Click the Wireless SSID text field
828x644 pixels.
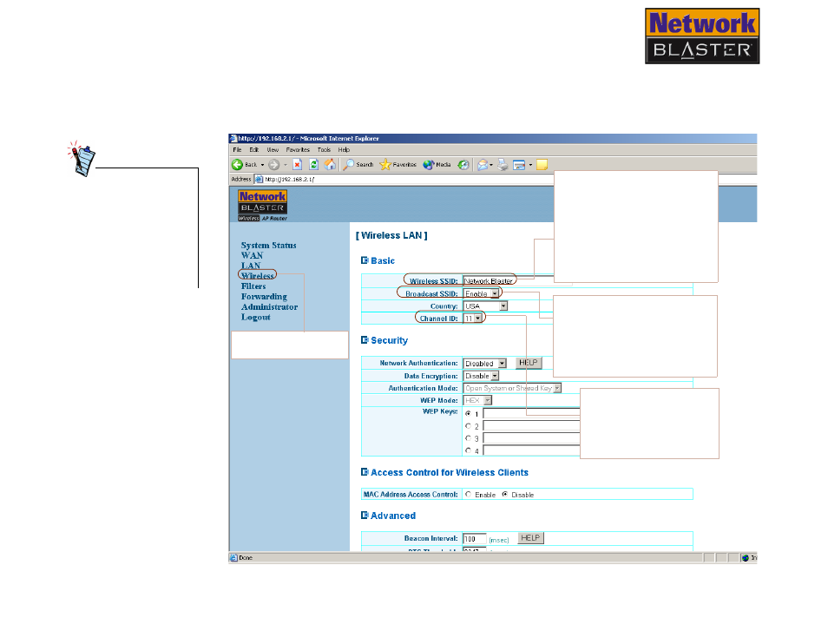(x=508, y=281)
